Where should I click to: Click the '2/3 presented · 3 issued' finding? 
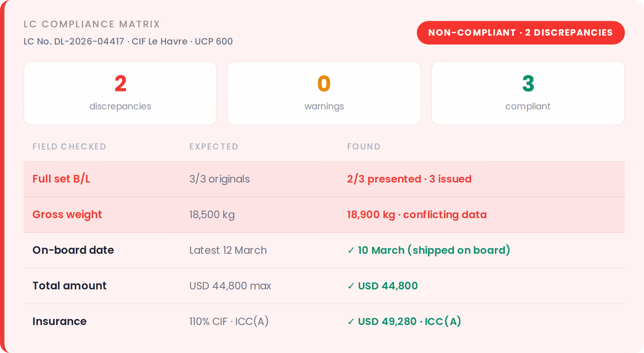click(409, 179)
